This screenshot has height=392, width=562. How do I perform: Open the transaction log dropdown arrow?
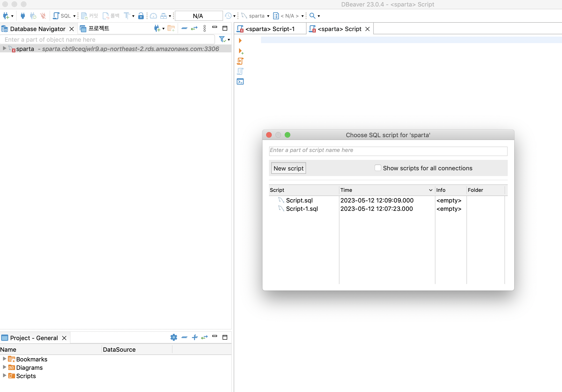(x=234, y=16)
